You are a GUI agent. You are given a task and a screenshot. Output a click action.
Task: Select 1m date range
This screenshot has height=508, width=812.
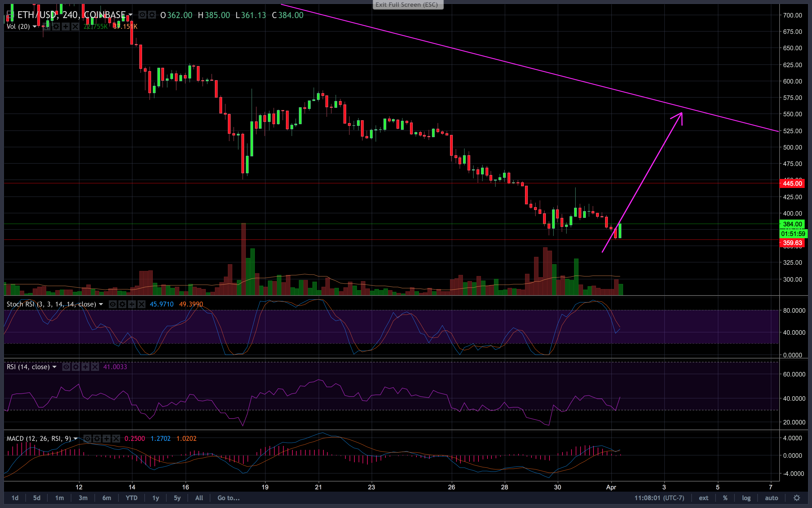59,498
